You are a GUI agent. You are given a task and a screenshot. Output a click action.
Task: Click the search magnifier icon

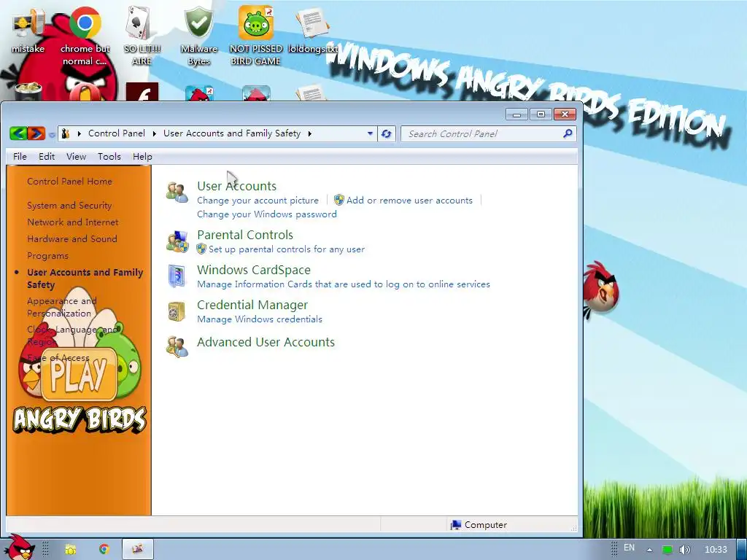point(568,134)
